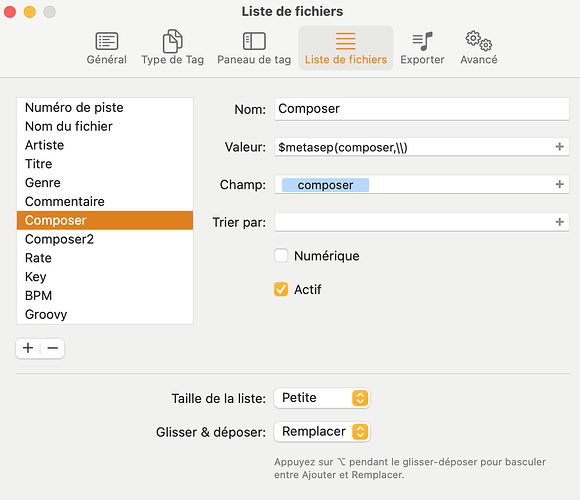The width and height of the screenshot is (580, 500).
Task: Select Composer2 in the column list
Action: 105,239
